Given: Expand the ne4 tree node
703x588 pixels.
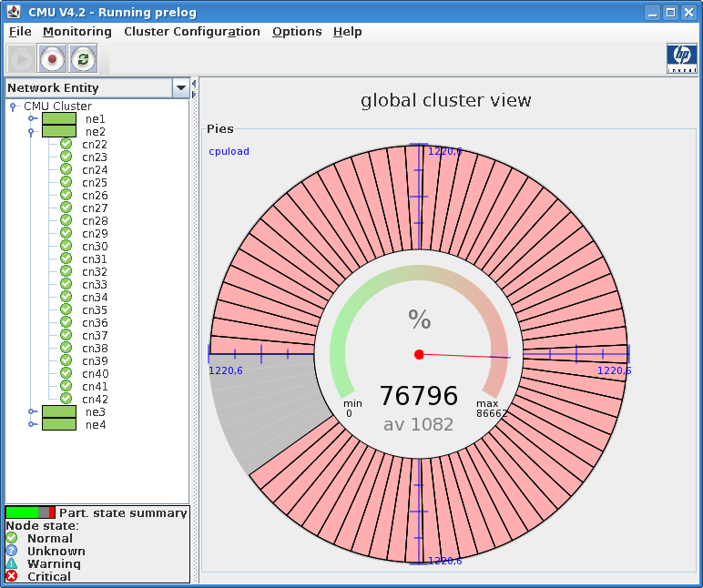Looking at the screenshot, I should 31,425.
